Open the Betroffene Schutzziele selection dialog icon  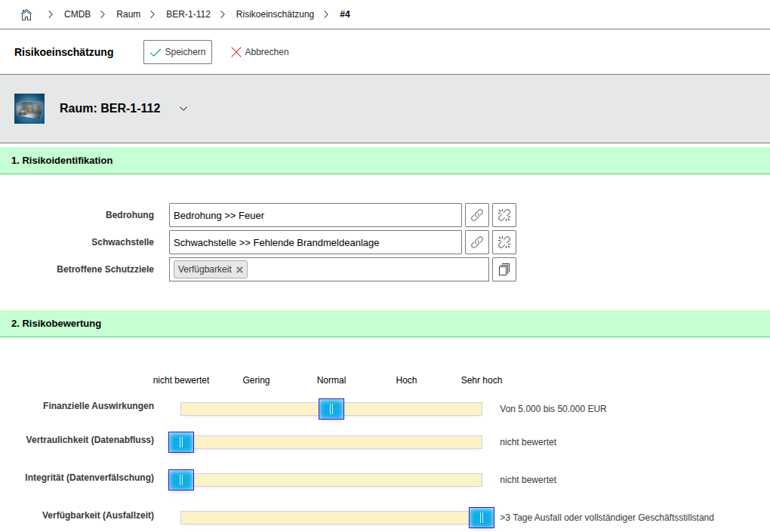[x=504, y=269]
